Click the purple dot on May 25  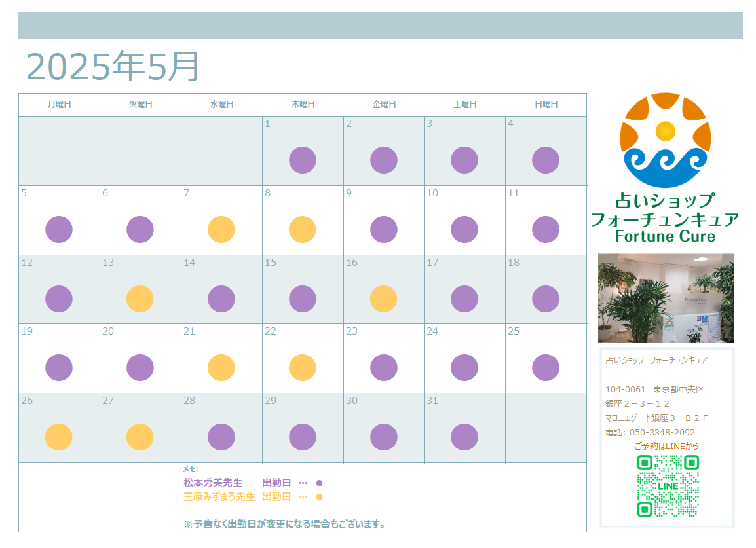tap(546, 368)
